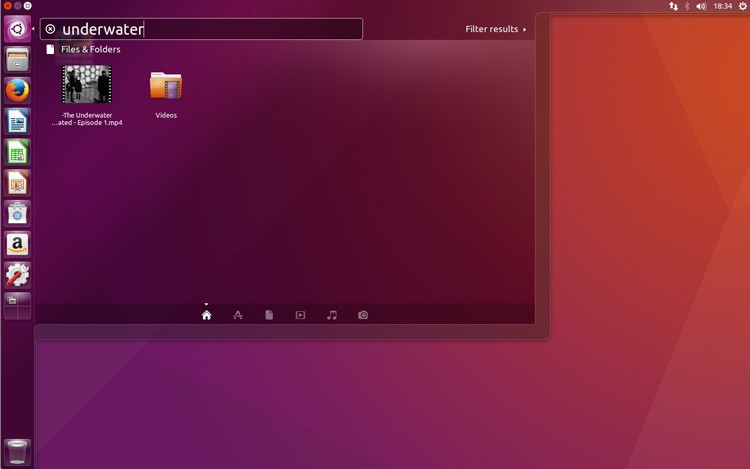Switch to the Photos lens

(363, 315)
